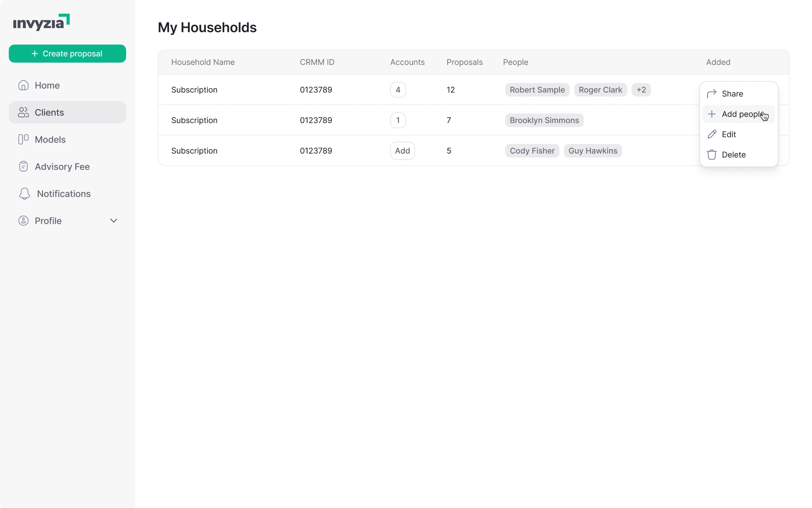Click the Robert Sample tag
Viewport: 812px width, 508px height.
[x=537, y=90]
